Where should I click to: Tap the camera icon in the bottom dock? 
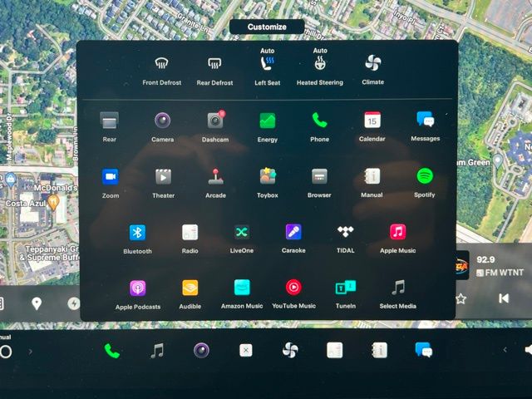[201, 351]
